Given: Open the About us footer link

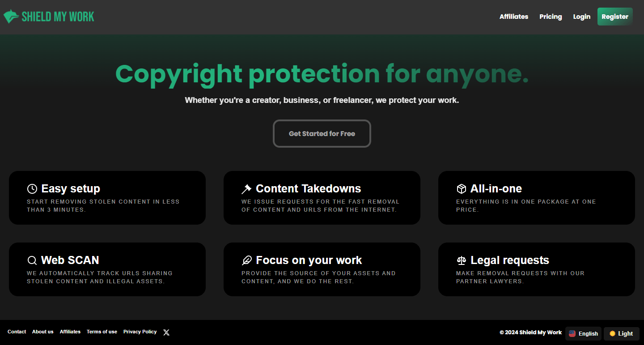Looking at the screenshot, I should (x=42, y=332).
